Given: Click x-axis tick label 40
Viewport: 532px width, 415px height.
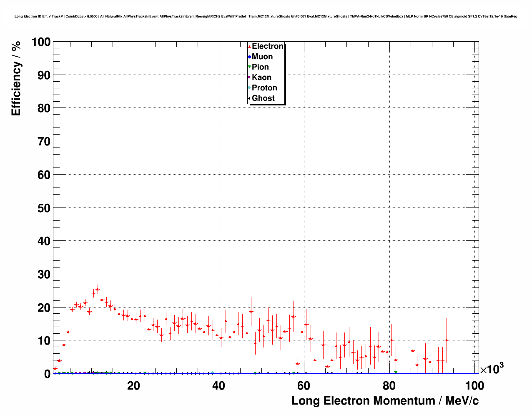Looking at the screenshot, I should 218,385.
